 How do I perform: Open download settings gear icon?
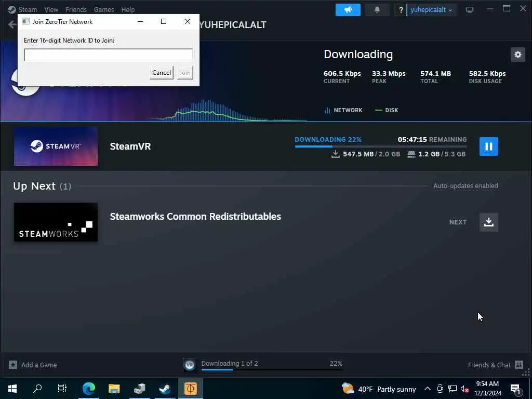(x=518, y=55)
